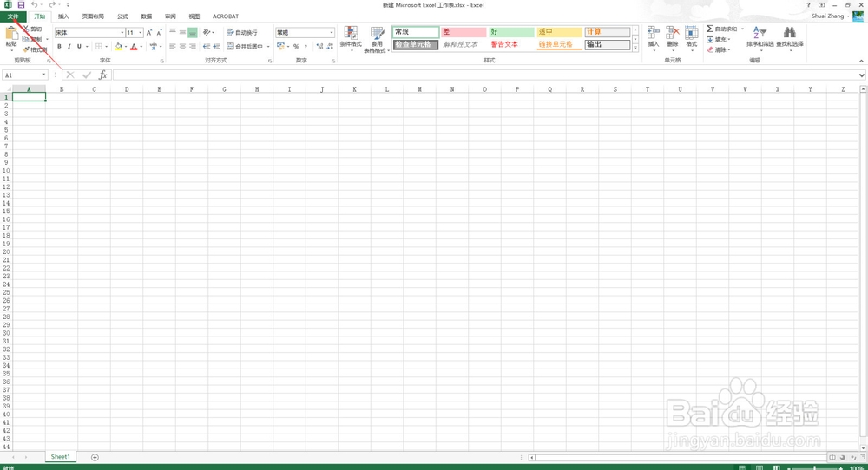The width and height of the screenshot is (868, 470).
Task: Click the Sort and Filter (排序和筛选) icon
Action: pyautogui.click(x=759, y=33)
